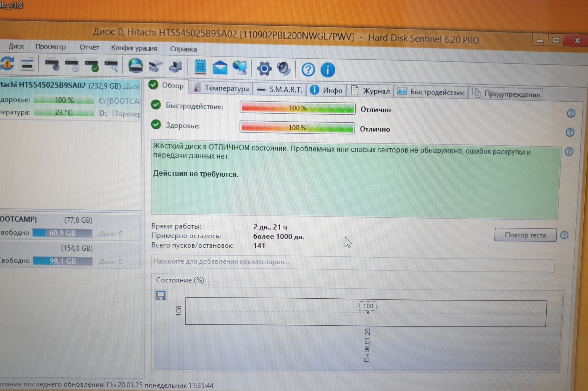588x391 pixels.
Task: Close the Hard Disk Sentinel window
Action: click(577, 40)
